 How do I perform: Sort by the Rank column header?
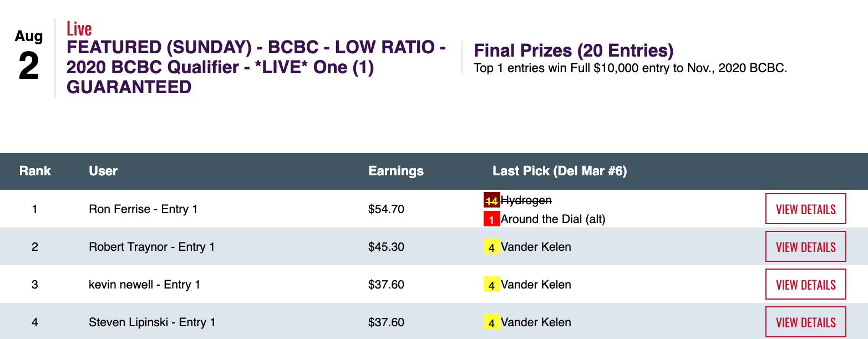coord(35,171)
